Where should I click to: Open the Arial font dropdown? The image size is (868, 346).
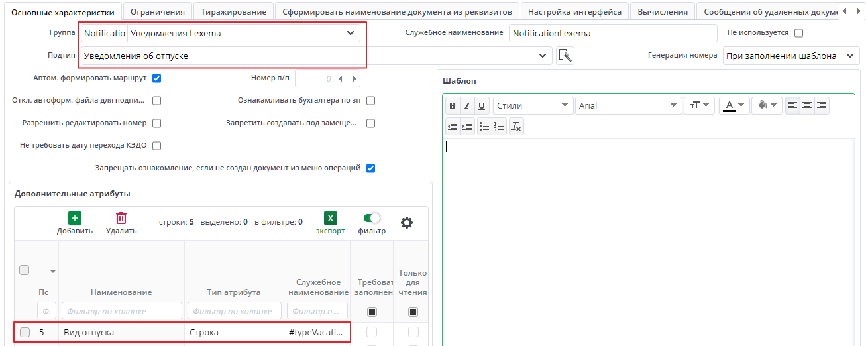[628, 106]
